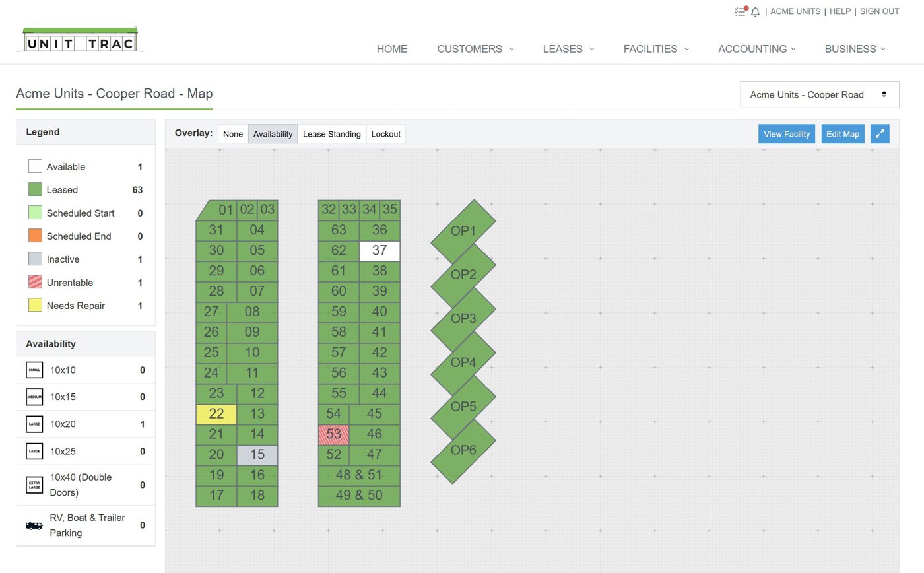Click the Leased count 63
Screen dimensions: 924x573
tap(137, 190)
